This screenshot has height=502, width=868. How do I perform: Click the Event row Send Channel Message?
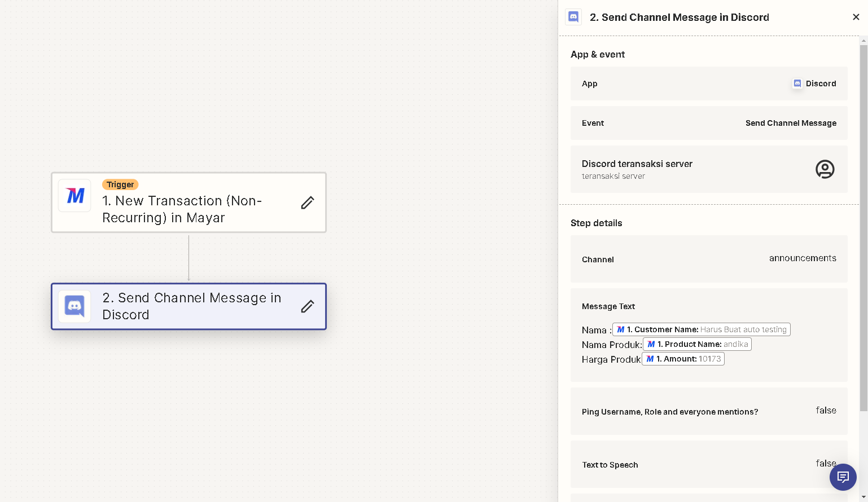[709, 123]
